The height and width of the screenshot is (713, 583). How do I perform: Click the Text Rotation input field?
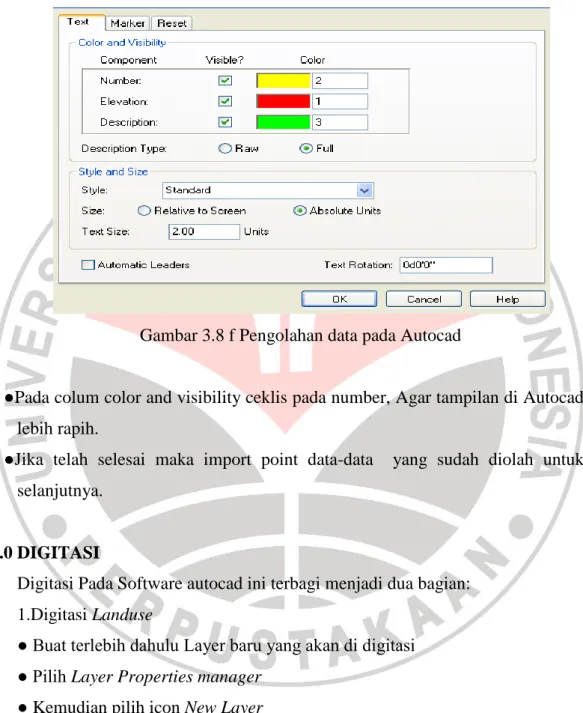446,265
